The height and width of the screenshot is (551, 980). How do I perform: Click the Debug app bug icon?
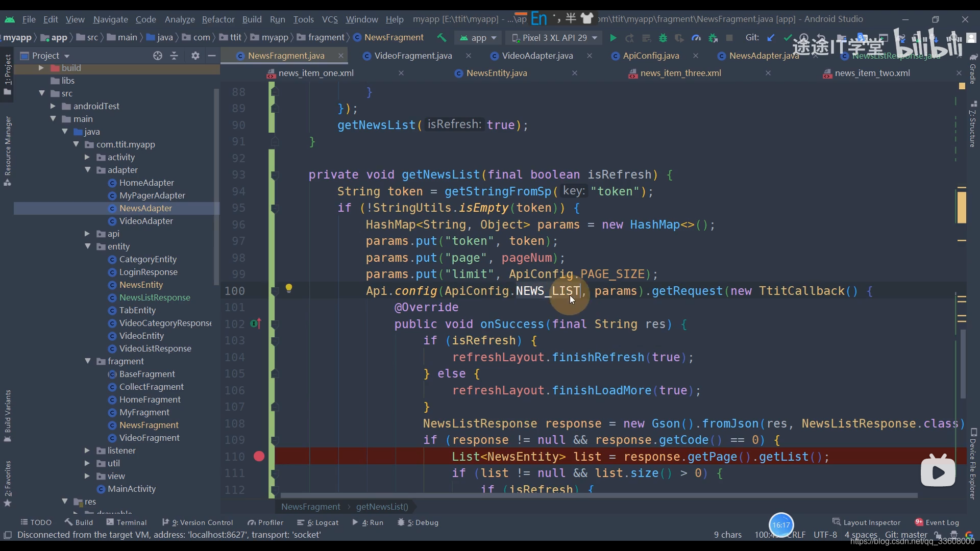pos(663,38)
